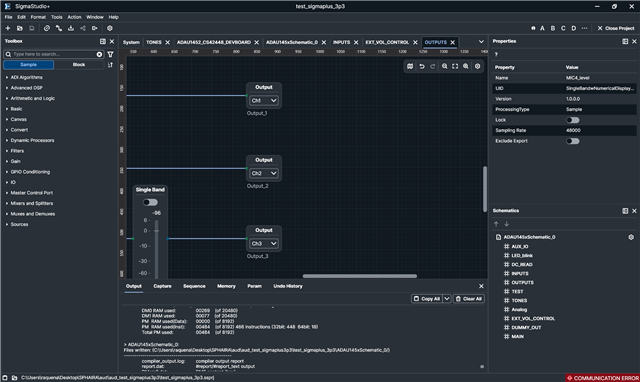Switch to the Undo History tab
Image resolution: width=640 pixels, height=382 pixels.
click(x=288, y=286)
